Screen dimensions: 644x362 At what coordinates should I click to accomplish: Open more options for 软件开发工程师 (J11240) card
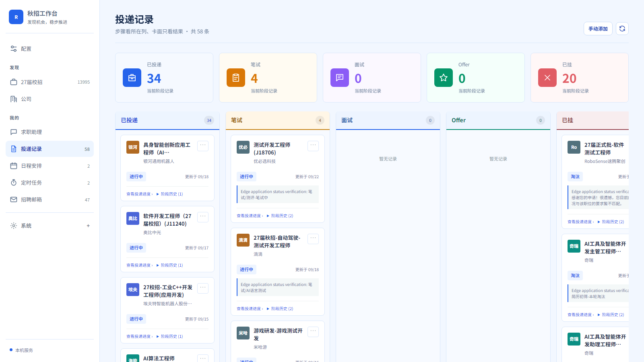(x=203, y=217)
